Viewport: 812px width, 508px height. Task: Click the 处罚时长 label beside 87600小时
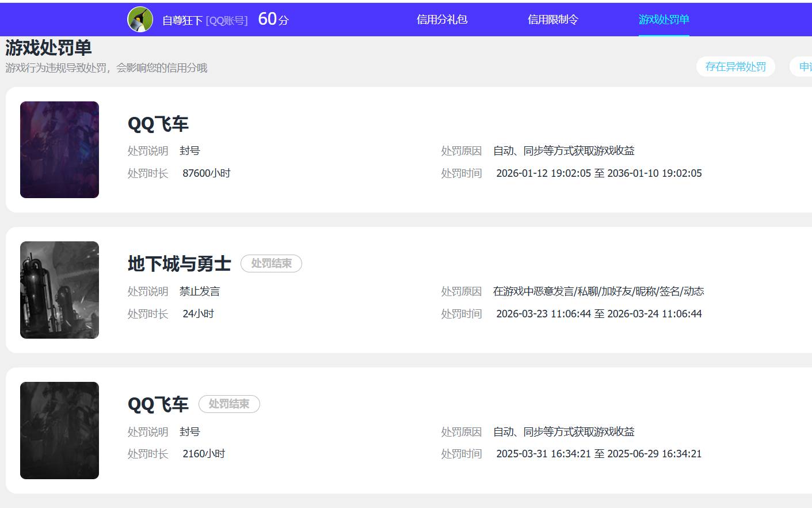(x=148, y=173)
